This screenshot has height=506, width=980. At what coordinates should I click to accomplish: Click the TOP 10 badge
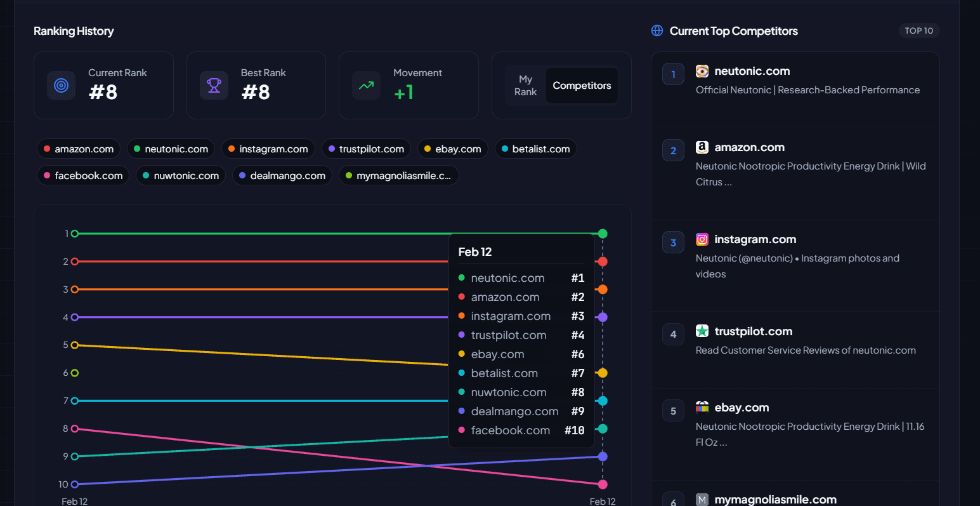919,30
